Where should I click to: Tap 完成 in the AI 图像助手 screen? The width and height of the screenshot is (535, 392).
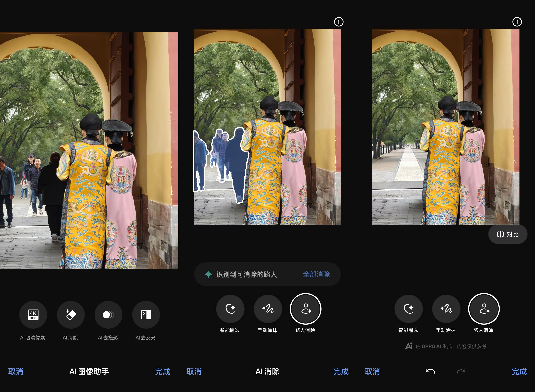[x=162, y=371]
